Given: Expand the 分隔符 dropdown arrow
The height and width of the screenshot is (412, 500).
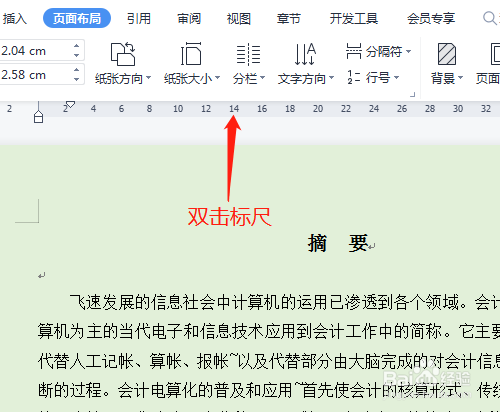Looking at the screenshot, I should pos(408,52).
